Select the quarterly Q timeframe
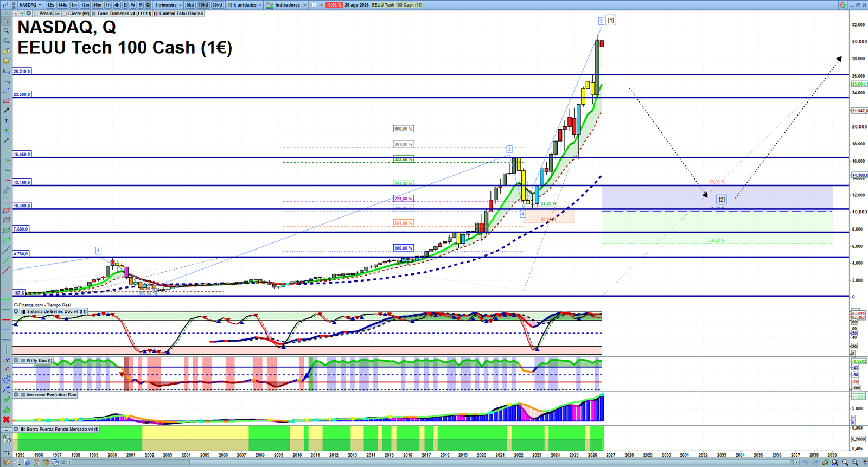Image resolution: width=868 pixels, height=467 pixels. (148, 5)
